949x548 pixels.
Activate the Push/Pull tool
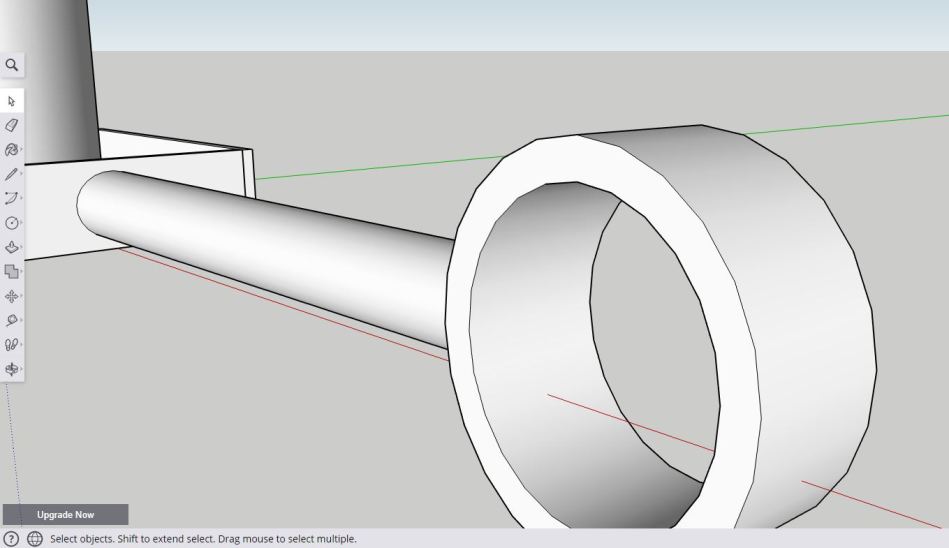click(x=12, y=247)
